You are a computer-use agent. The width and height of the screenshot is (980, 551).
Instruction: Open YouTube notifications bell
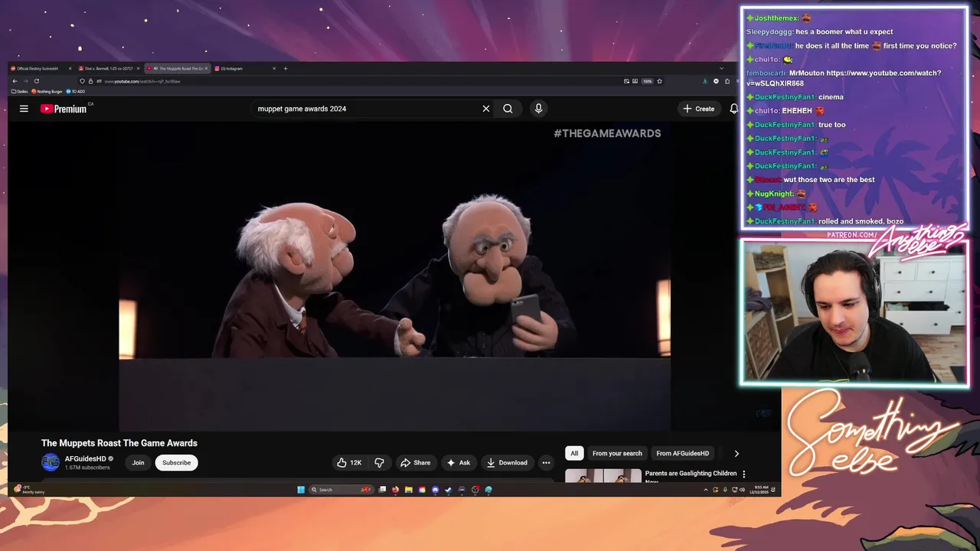tap(734, 109)
